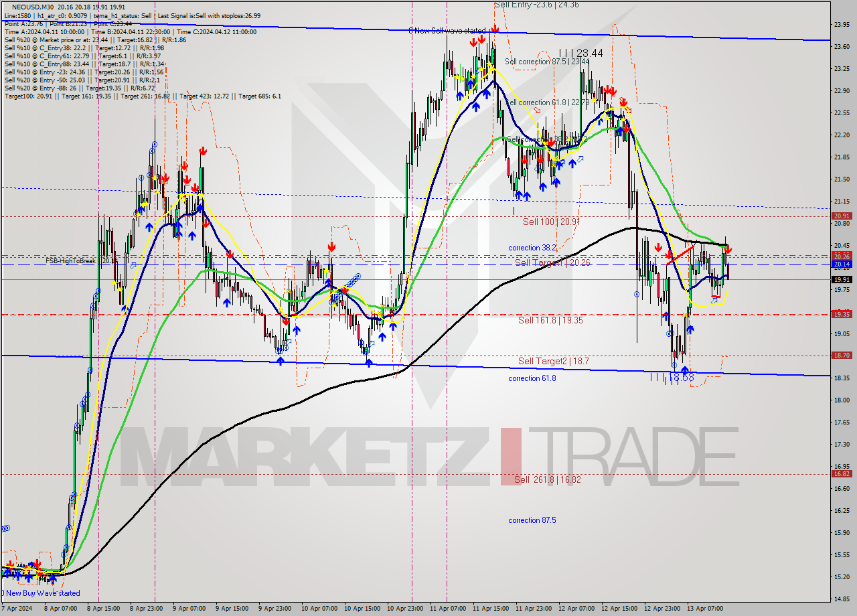Click the 'Target100: 20.91' targets info line
857x616 pixels.
(143, 96)
